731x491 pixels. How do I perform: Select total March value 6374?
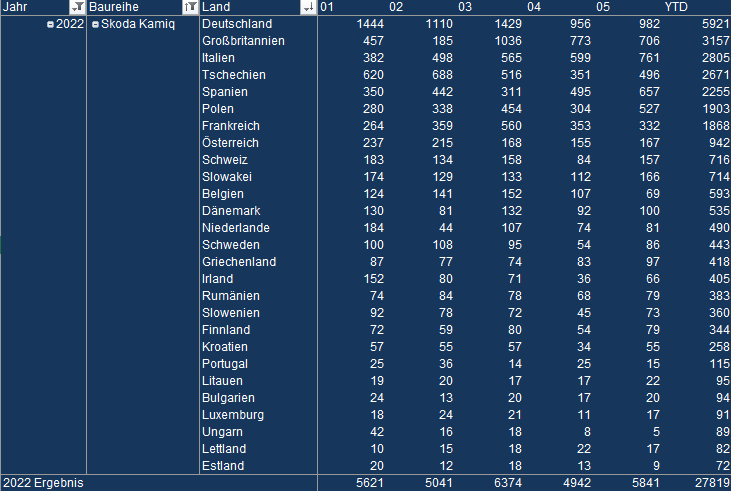[x=508, y=483]
